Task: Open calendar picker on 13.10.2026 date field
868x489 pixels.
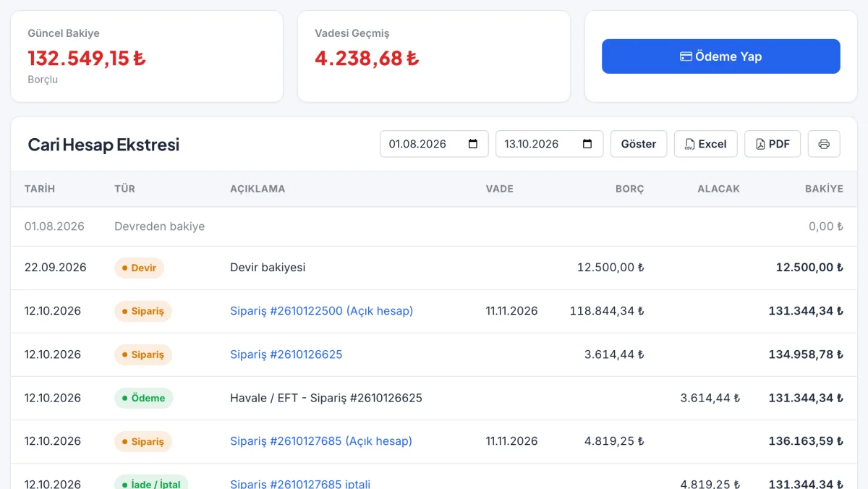Action: click(587, 144)
